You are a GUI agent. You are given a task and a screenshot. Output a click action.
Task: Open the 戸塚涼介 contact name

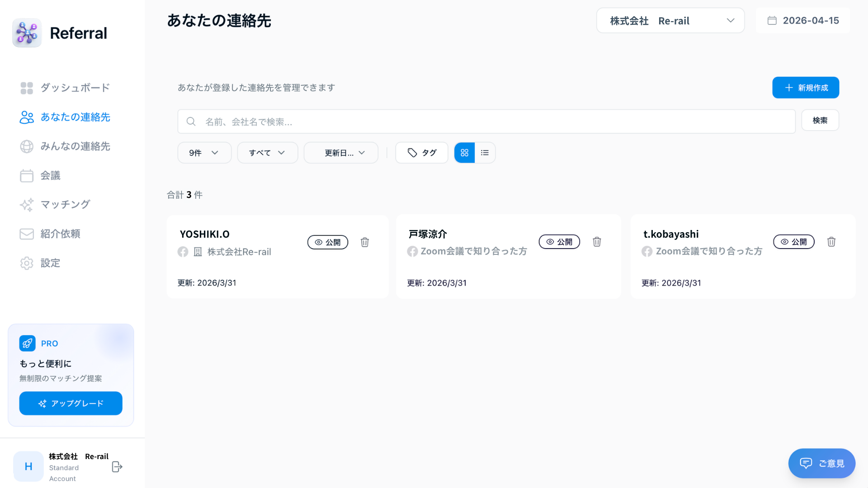pyautogui.click(x=428, y=234)
